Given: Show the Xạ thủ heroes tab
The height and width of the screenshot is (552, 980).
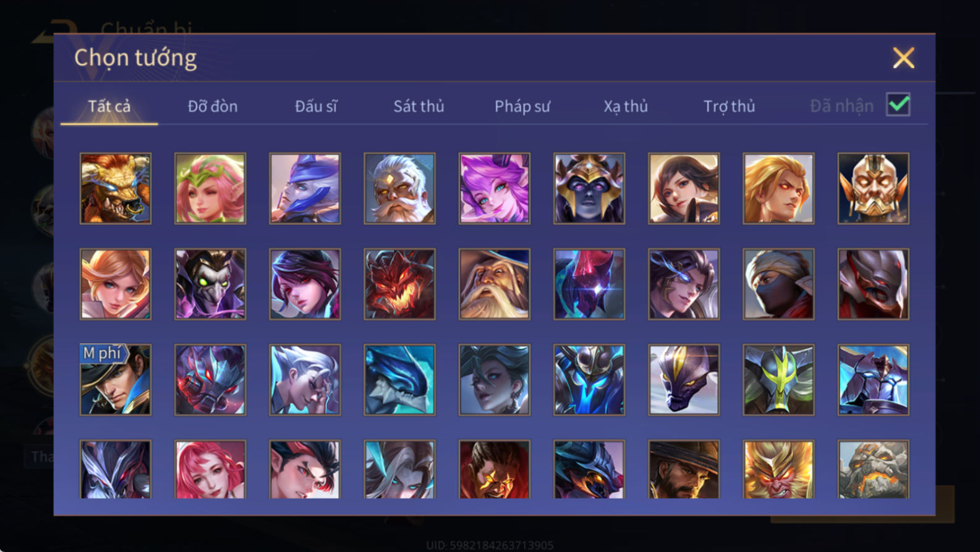Looking at the screenshot, I should [x=626, y=106].
